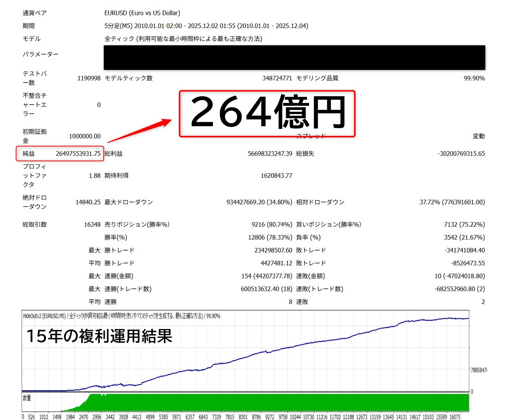
Task: Click the HideOutv2 (EURUSD,M5) chart title
Action: click(44, 316)
